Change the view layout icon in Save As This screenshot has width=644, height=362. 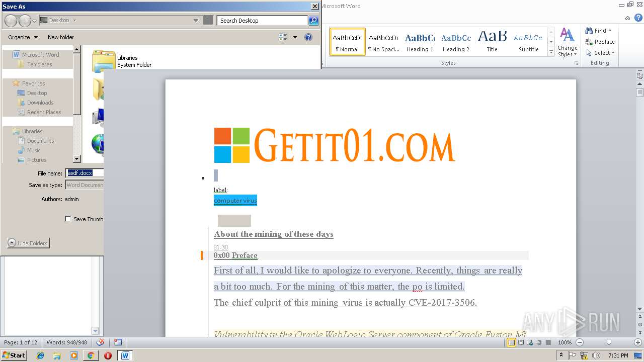(x=283, y=37)
